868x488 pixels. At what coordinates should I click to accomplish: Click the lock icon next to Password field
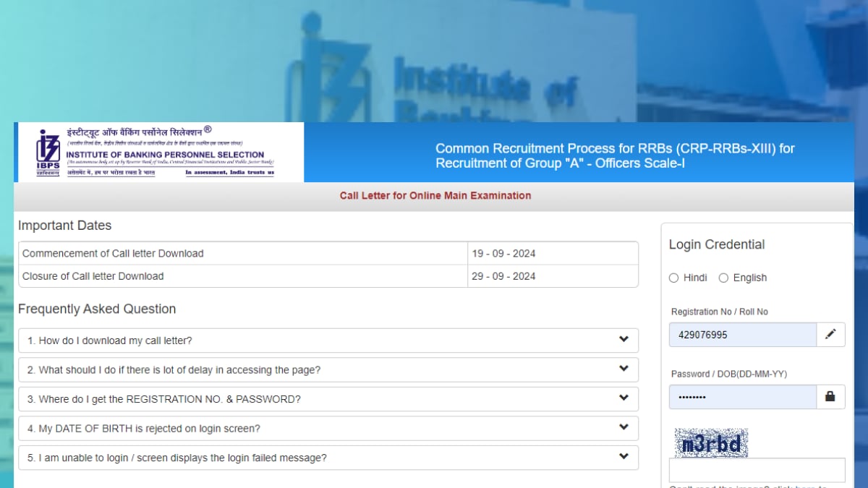(830, 396)
